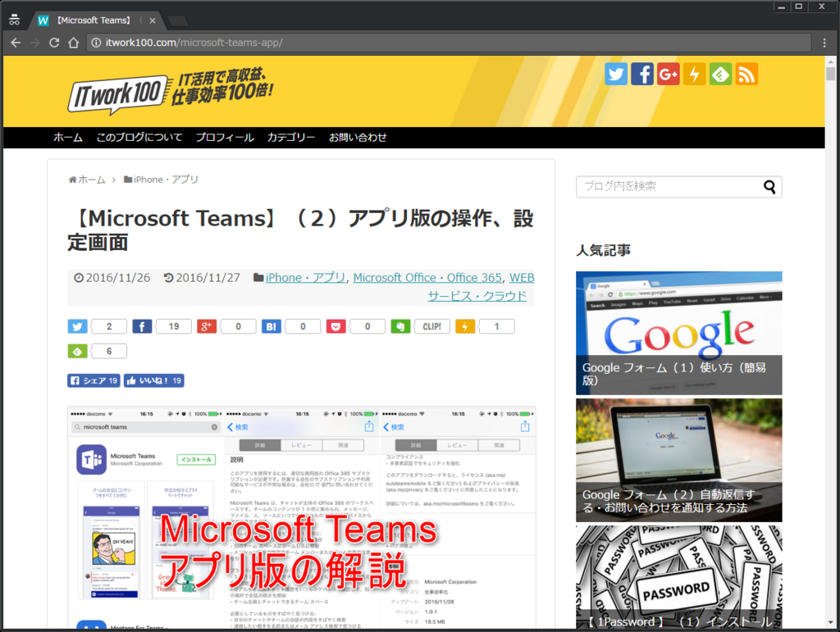Click the orange lightning bolt share button
The width and height of the screenshot is (840, 632).
click(x=465, y=326)
